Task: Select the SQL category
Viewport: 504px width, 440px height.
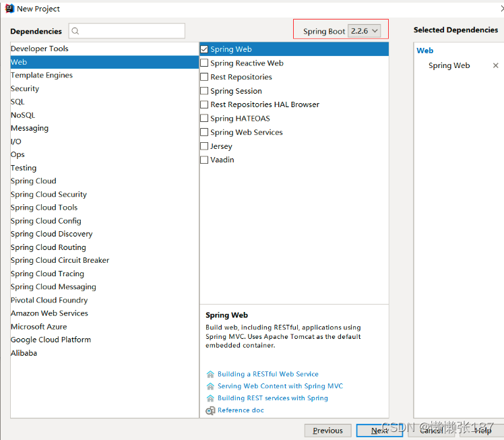Action: 104,102
